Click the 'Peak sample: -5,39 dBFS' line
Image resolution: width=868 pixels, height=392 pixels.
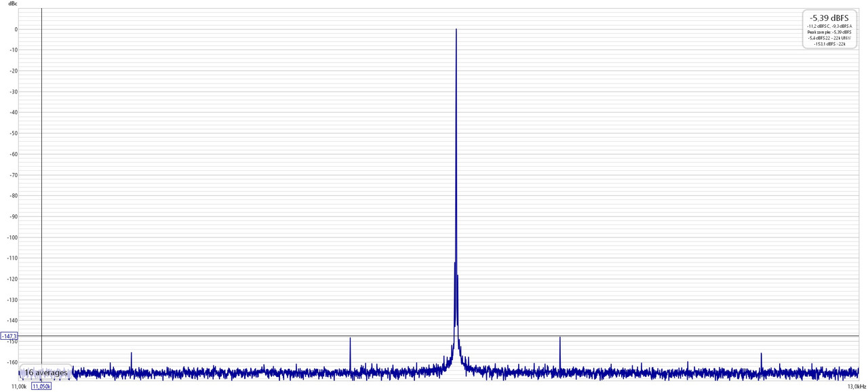[829, 32]
